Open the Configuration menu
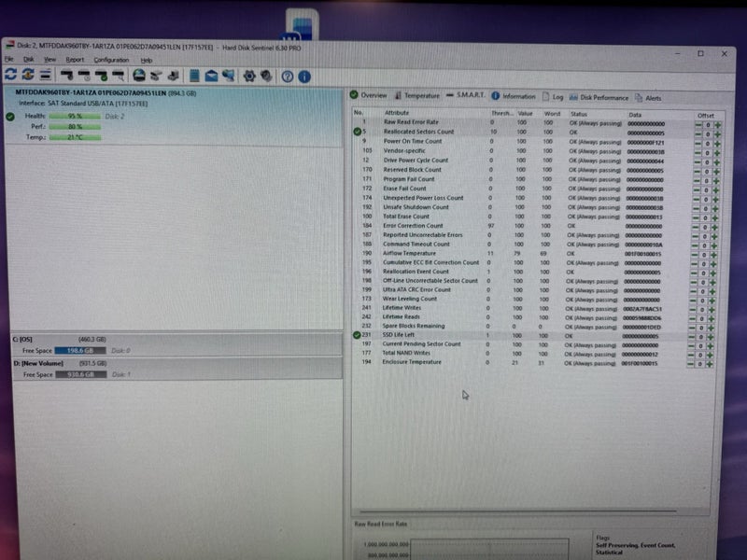 coord(111,60)
